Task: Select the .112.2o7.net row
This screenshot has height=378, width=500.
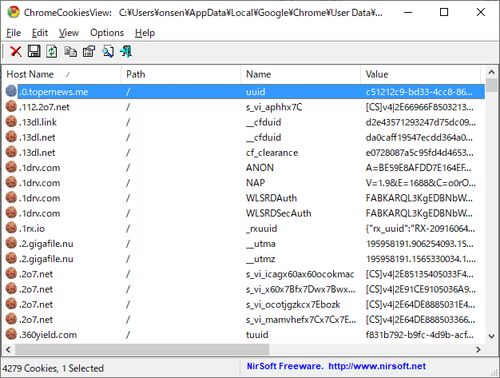Action: point(244,107)
